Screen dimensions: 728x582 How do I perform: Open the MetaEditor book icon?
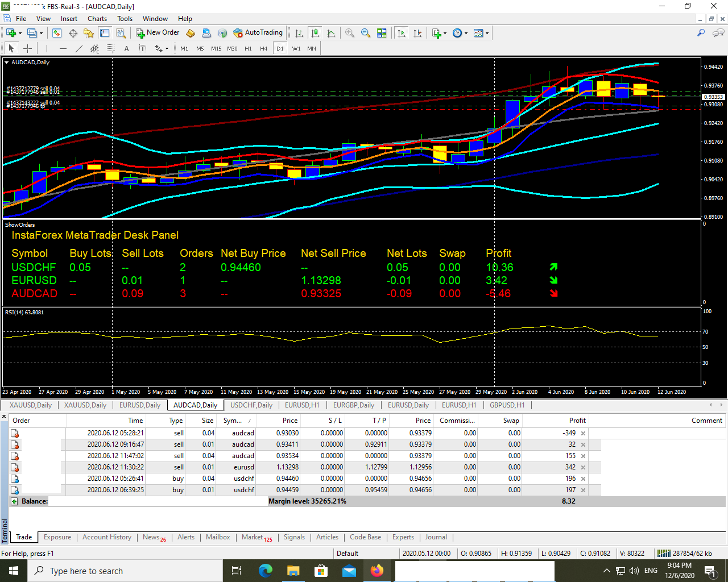(191, 33)
